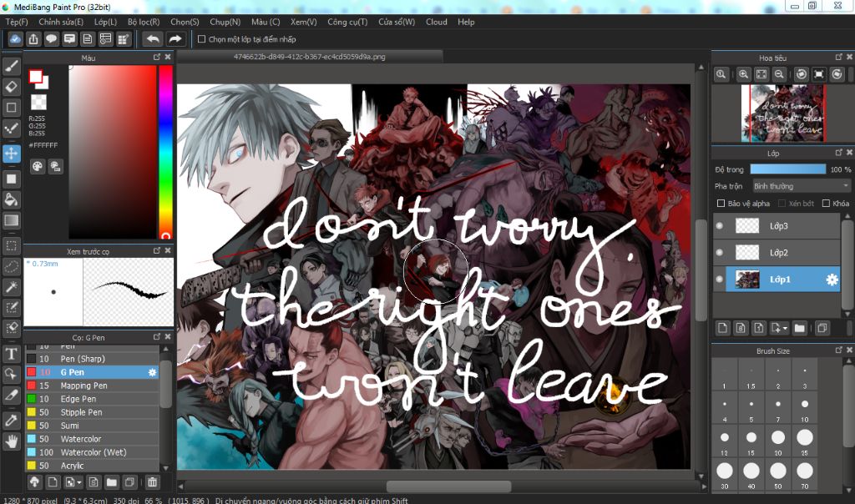Open the Tệp(F) menu
855x504 pixels.
pos(17,22)
